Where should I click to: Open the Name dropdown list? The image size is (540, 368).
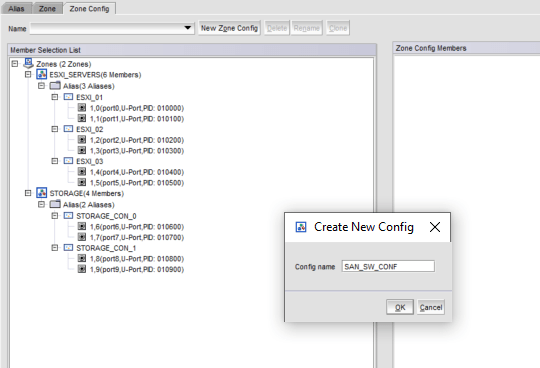tap(188, 28)
